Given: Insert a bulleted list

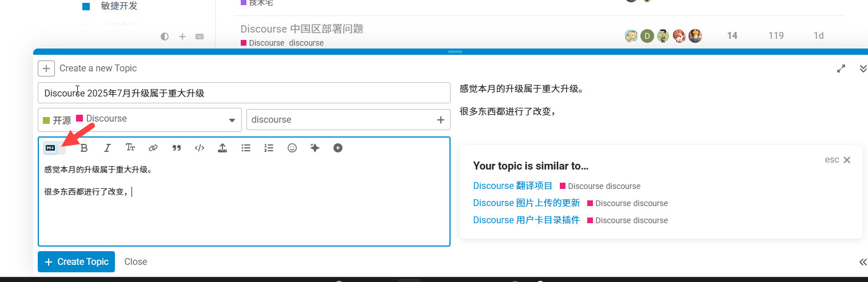Looking at the screenshot, I should tap(246, 148).
